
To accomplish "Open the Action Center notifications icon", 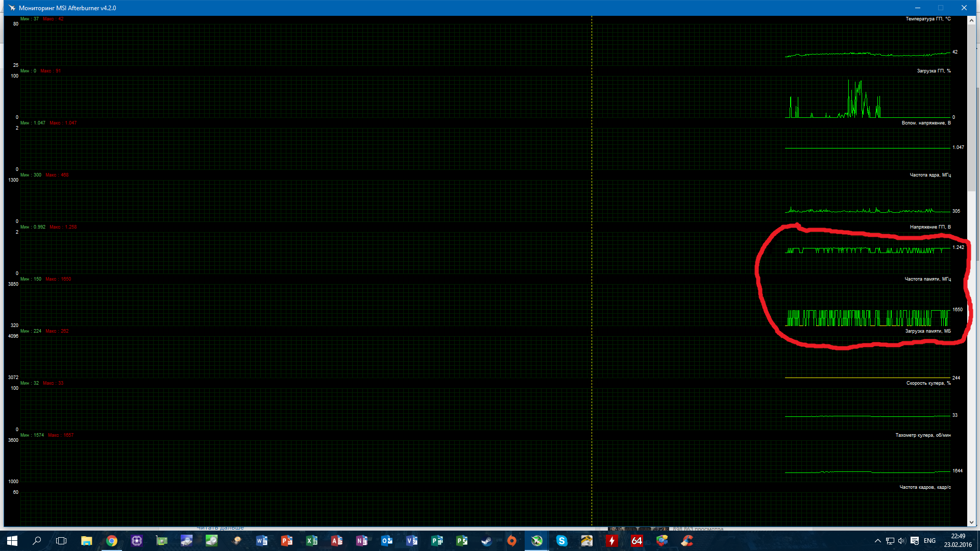I will [x=915, y=541].
